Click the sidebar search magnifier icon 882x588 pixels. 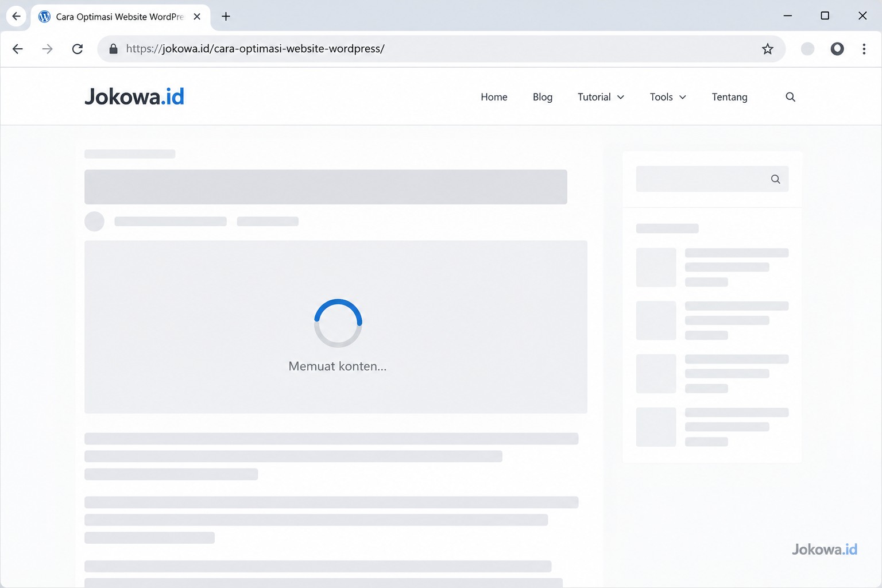[775, 179]
